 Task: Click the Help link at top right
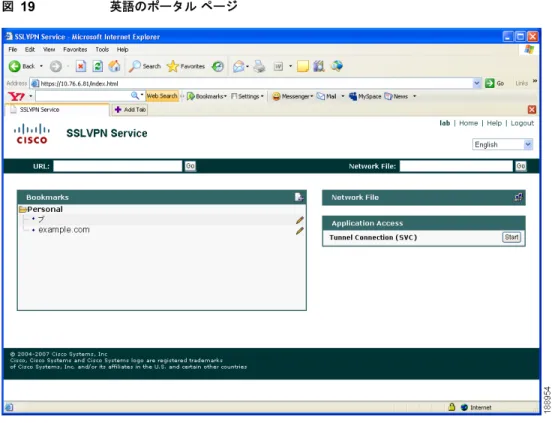pos(494,123)
